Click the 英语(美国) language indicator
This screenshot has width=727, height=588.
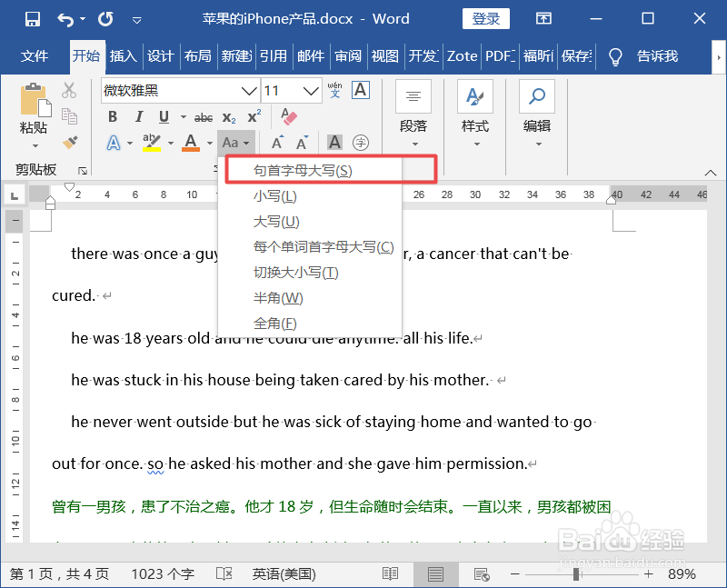click(x=284, y=574)
